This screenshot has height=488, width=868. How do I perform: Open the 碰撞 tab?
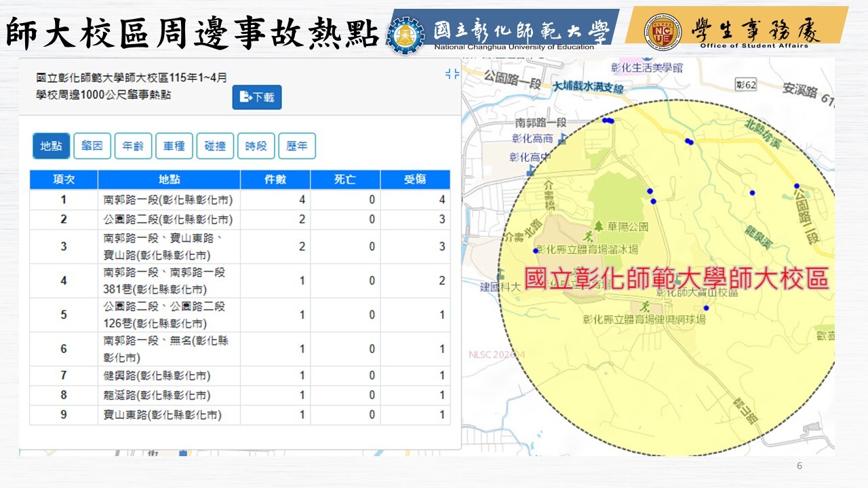215,146
